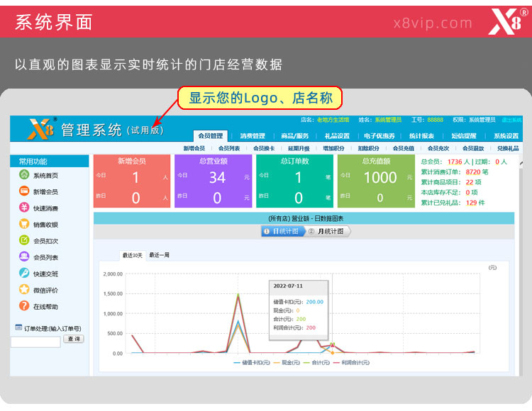This screenshot has width=532, height=411.
Task: Click the X8 logo in system header
Action: pyautogui.click(x=41, y=129)
